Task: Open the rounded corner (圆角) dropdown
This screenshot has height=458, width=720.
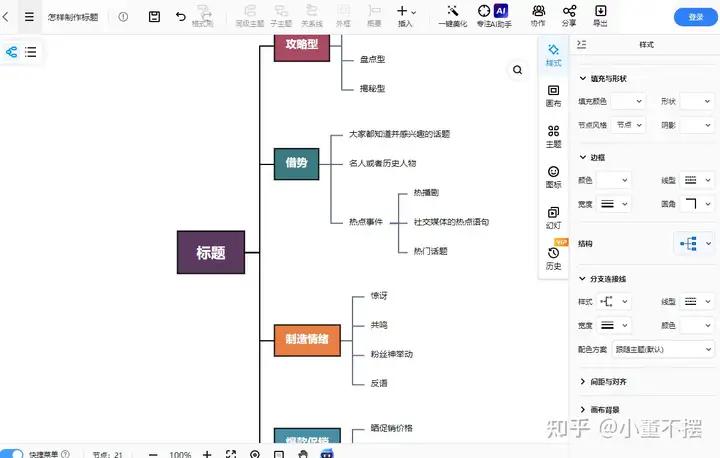Action: [697, 204]
